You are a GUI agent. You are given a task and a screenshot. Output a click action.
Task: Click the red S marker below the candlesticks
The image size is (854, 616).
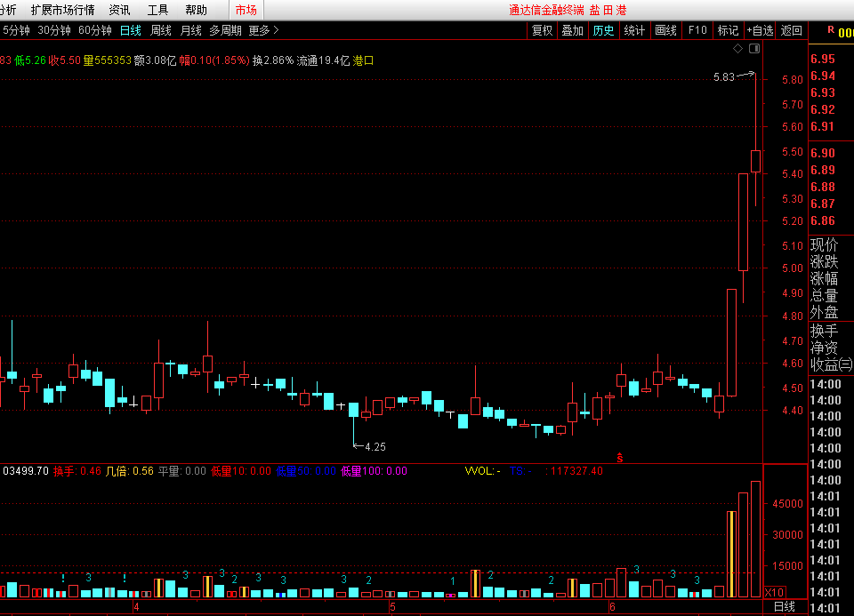coord(620,458)
